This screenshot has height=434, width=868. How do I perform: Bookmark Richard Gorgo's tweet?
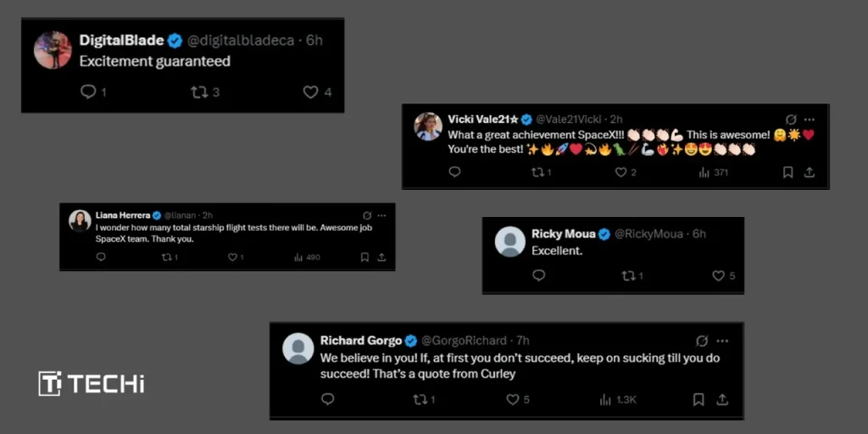tap(698, 399)
